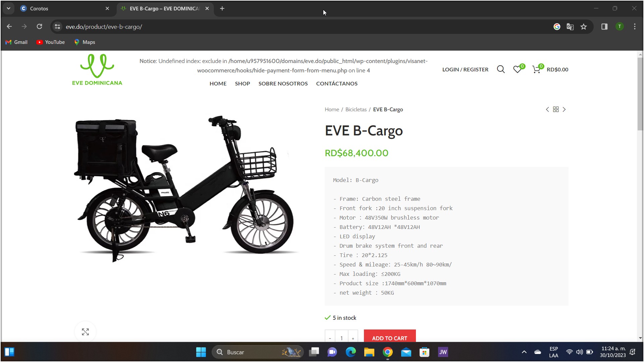This screenshot has height=362, width=644.
Task: Open the Chrome three-dot menu
Action: click(635, 26)
